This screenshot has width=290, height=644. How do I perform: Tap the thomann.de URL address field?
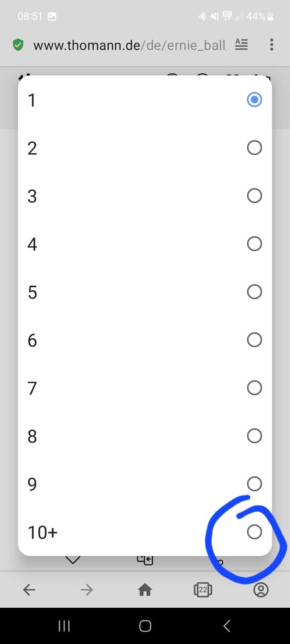(x=130, y=45)
